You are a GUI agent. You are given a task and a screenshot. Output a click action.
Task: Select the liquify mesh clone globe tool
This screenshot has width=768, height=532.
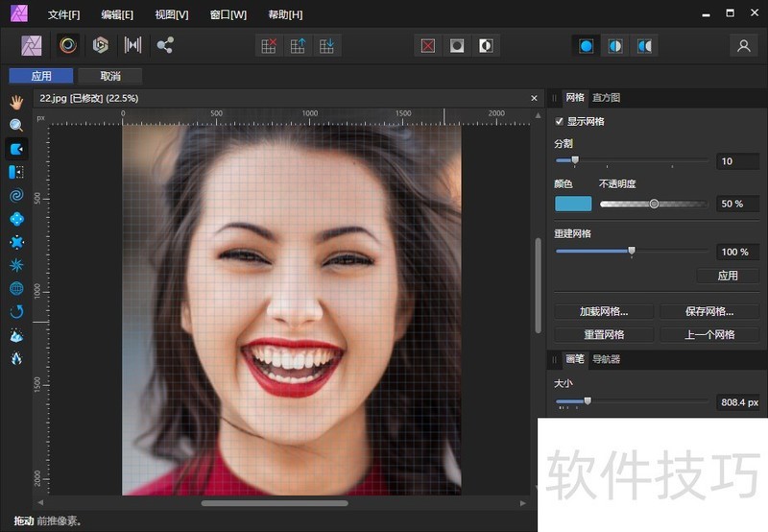click(x=16, y=288)
